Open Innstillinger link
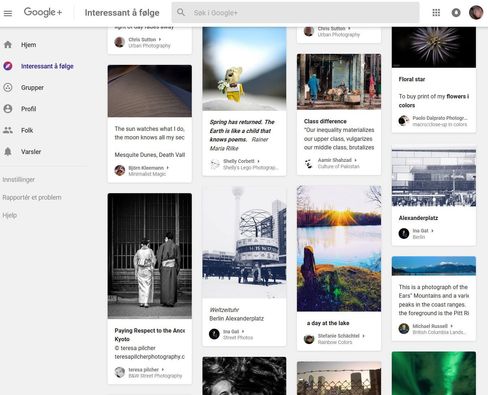Screen dimensions: 488x395 (x=19, y=179)
